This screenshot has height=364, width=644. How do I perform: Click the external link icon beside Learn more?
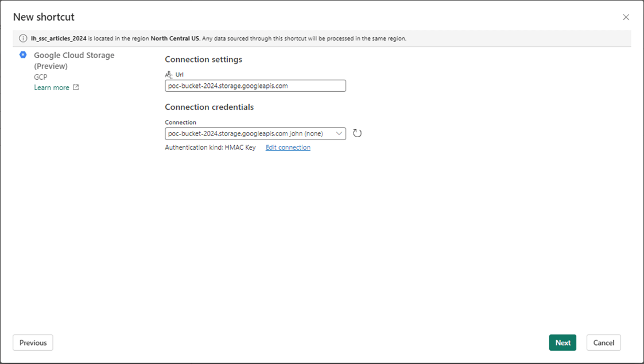(76, 88)
